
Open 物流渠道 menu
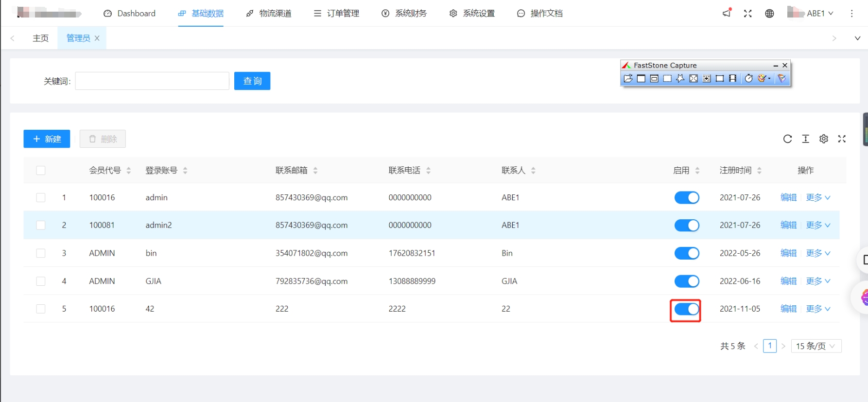[x=269, y=14]
